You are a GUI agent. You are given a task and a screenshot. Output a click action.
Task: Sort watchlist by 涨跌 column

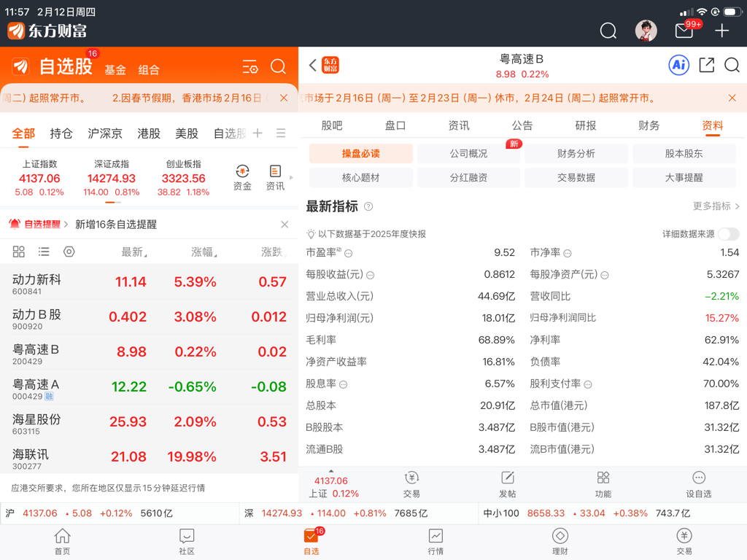274,252
